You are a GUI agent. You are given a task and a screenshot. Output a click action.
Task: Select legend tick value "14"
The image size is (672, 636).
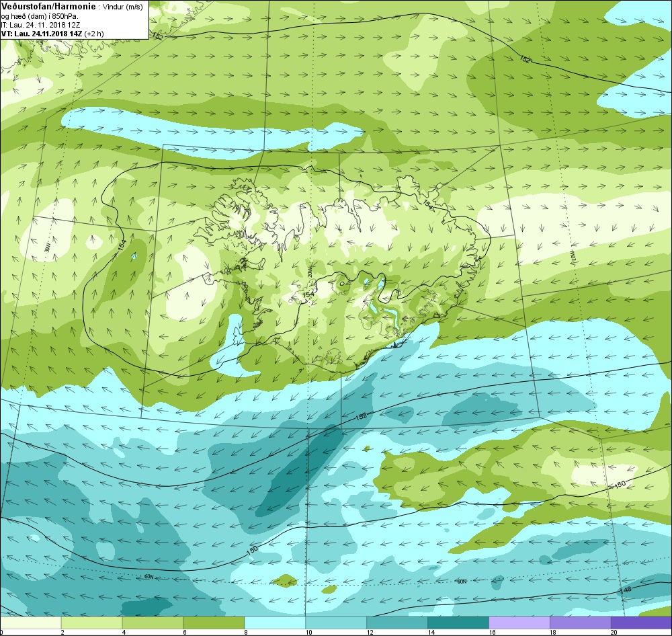(431, 632)
